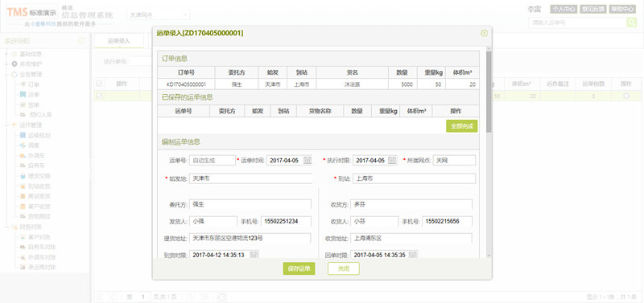Click the scrollbar up arrow in the dialog
The image size is (644, 303).
(489, 48)
